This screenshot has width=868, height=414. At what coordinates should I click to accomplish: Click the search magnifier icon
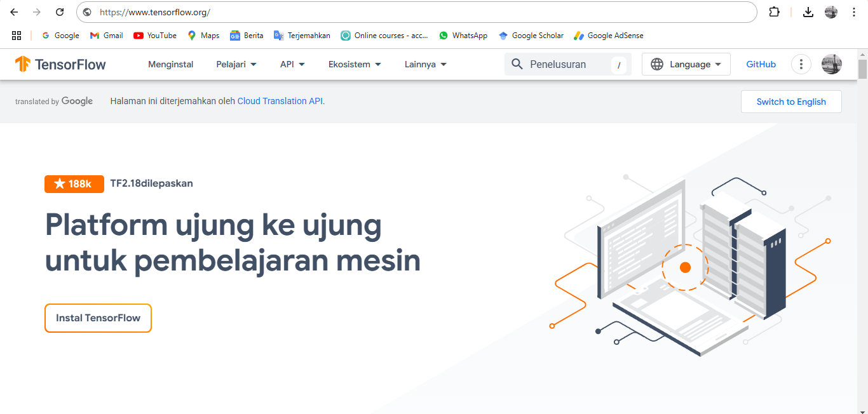tap(517, 64)
